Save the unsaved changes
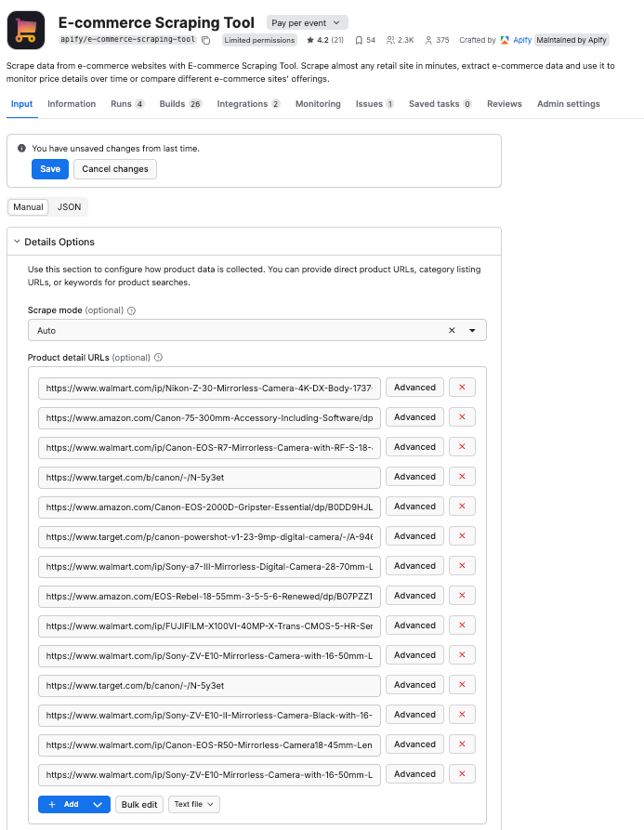 tap(49, 169)
